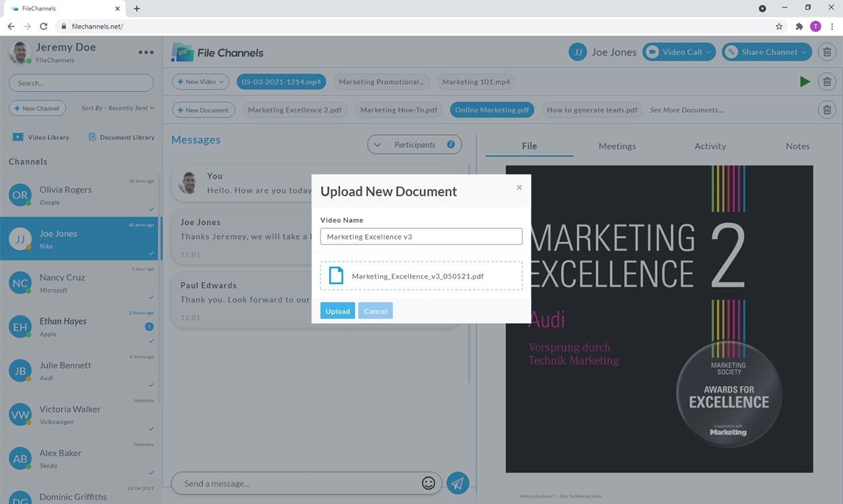Select Online Marketing.pdf document chip
The width and height of the screenshot is (843, 504).
point(492,110)
